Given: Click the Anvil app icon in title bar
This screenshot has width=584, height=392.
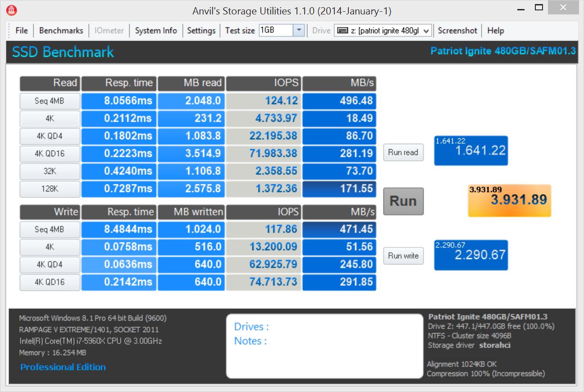Looking at the screenshot, I should pyautogui.click(x=12, y=10).
